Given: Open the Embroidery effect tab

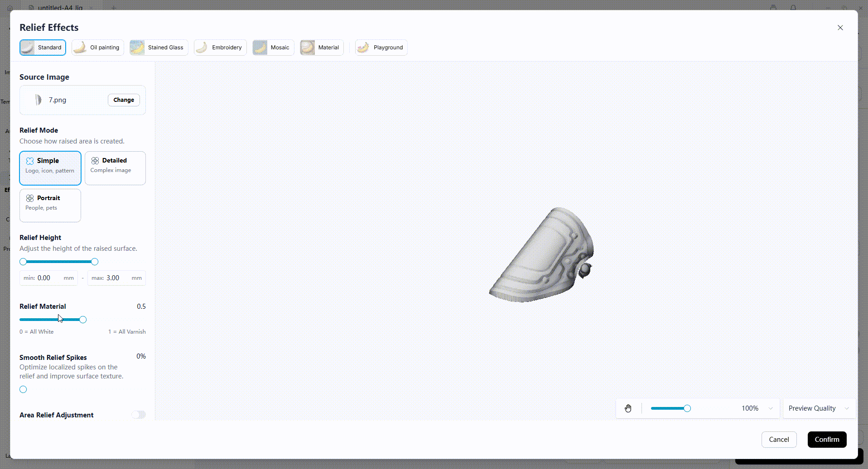Looking at the screenshot, I should [220, 48].
